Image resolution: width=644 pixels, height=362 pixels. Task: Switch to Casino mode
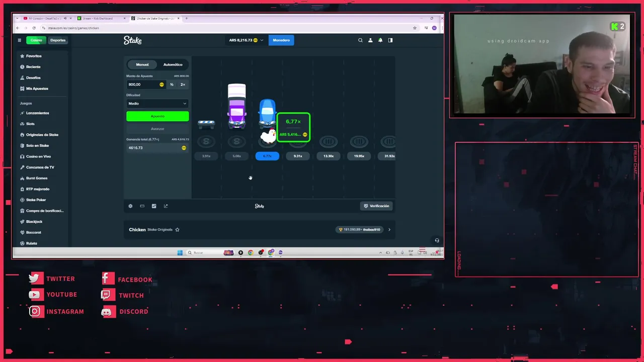[x=36, y=40]
